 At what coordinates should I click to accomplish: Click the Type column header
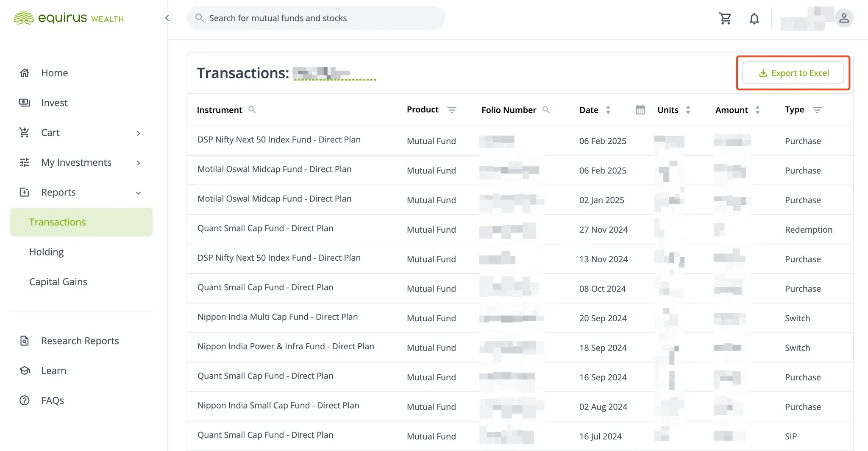[x=794, y=110]
